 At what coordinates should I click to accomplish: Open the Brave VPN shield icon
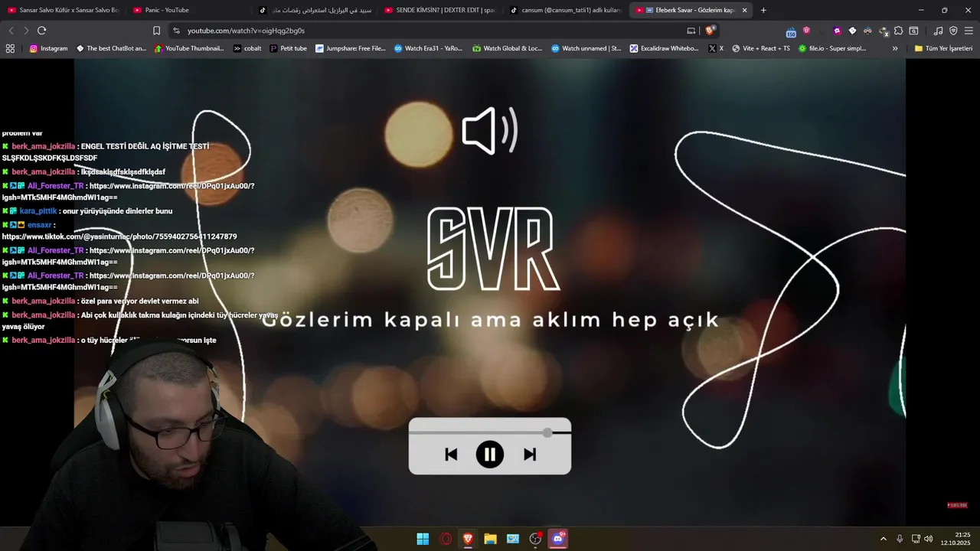[953, 31]
